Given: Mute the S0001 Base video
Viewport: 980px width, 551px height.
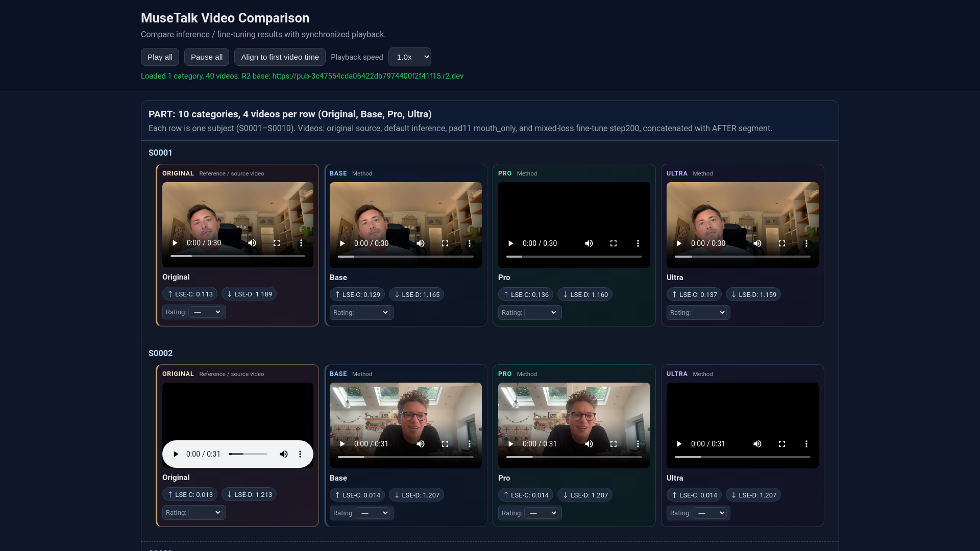Looking at the screenshot, I should click(421, 243).
